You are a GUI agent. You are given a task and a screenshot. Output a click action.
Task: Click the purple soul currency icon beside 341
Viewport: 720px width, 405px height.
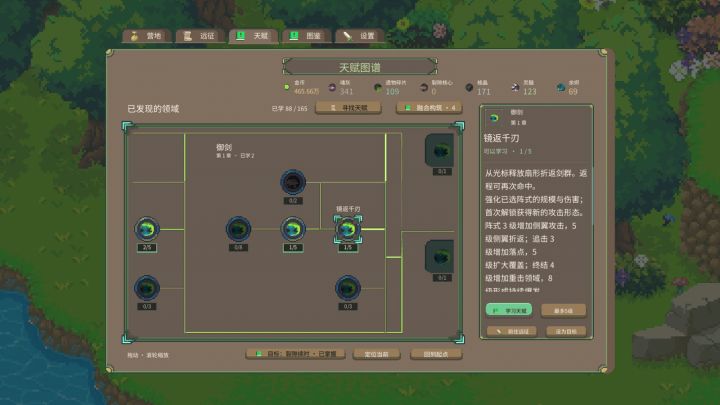click(332, 87)
